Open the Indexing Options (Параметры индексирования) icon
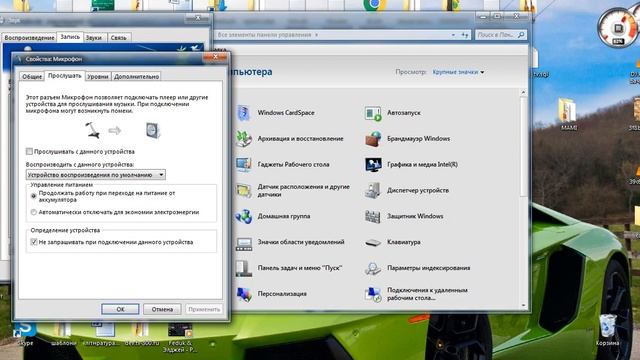This screenshot has height=360, width=640. point(373,268)
